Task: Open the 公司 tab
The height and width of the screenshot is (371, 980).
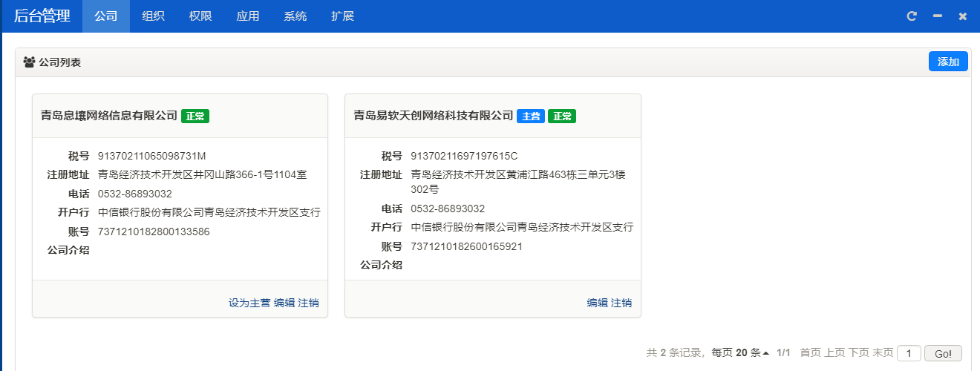Action: tap(106, 16)
